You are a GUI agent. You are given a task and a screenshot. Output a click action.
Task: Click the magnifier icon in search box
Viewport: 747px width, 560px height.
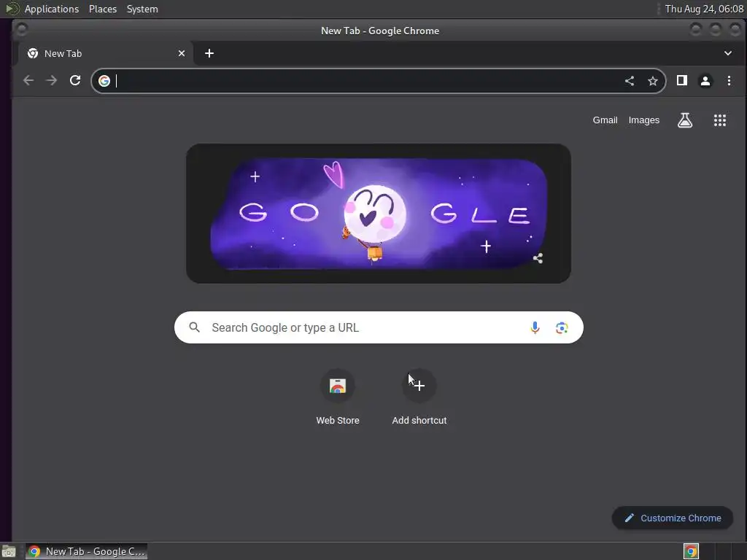tap(194, 327)
